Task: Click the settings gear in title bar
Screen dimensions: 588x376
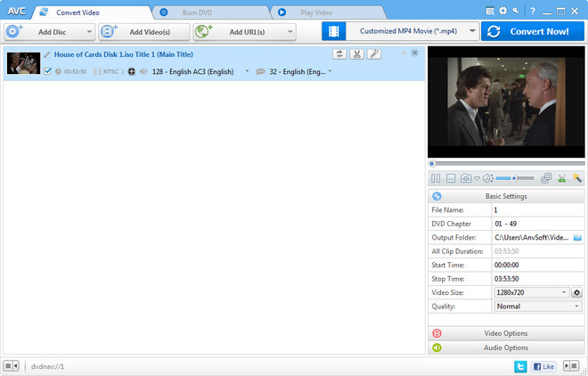Action: click(x=502, y=11)
